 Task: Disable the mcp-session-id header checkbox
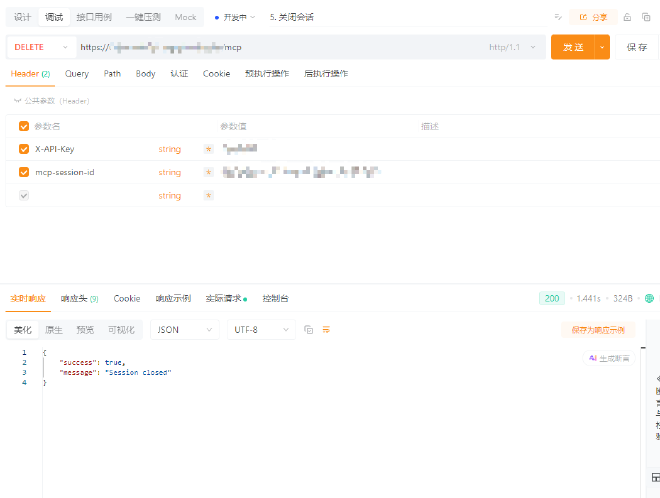click(24, 172)
